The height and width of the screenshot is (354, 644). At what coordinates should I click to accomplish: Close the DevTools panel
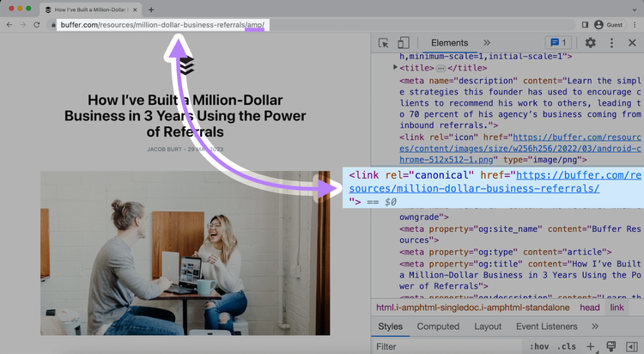point(632,43)
